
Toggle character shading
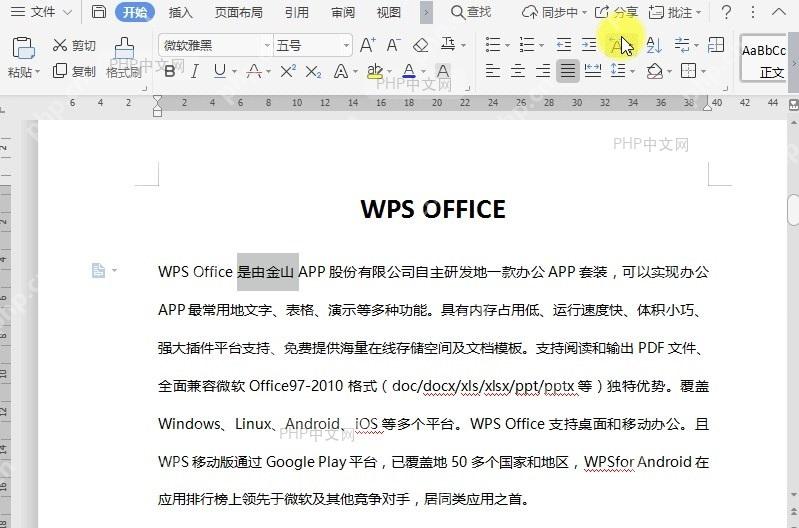tap(443, 71)
